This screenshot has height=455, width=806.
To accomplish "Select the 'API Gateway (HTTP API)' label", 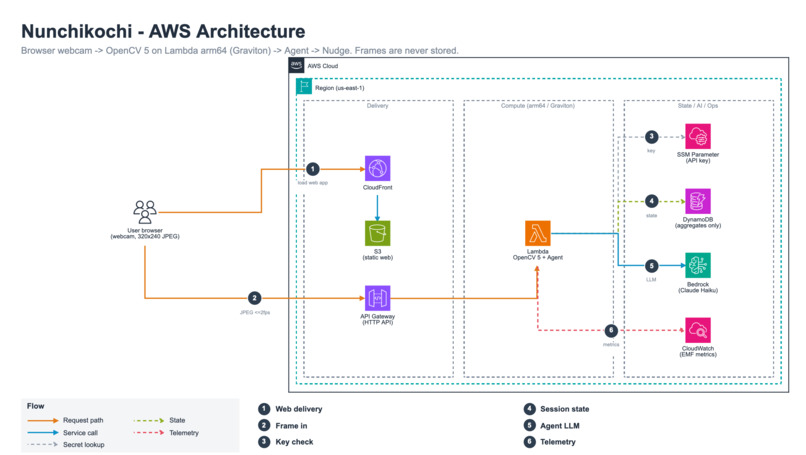I will 377,319.
